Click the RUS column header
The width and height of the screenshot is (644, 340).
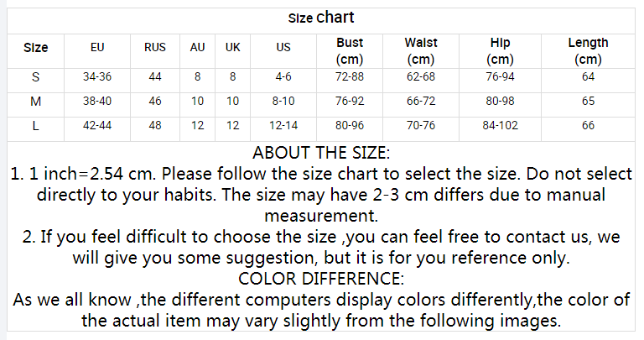[x=155, y=47]
